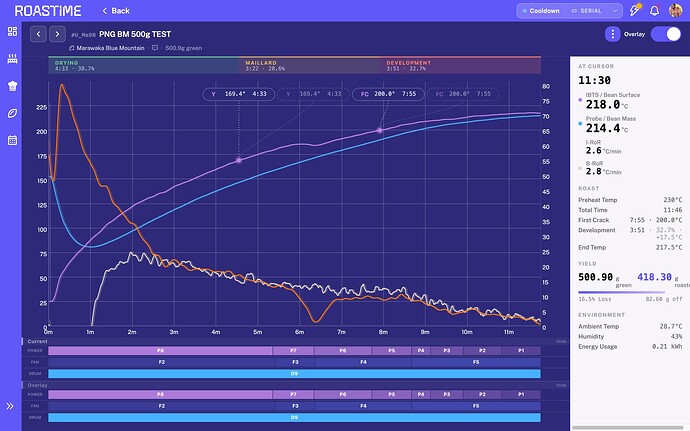The width and height of the screenshot is (690, 431).
Task: Open the user profile avatar
Action: tap(675, 11)
